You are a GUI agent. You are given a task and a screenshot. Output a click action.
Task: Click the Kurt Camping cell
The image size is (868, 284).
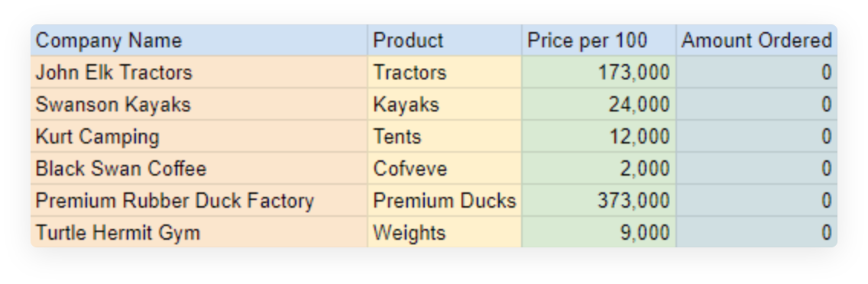coord(199,137)
